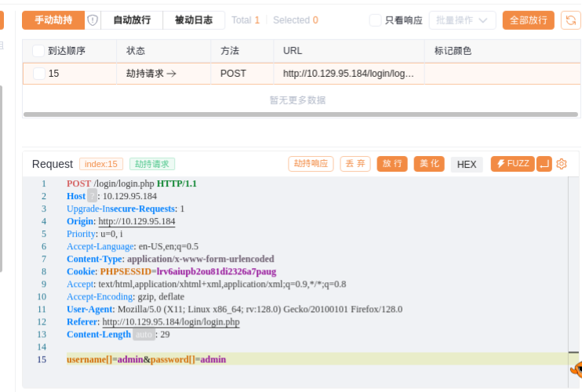Screen dimensions: 582x392
Task: Click the 状态 column header
Action: tap(164, 51)
